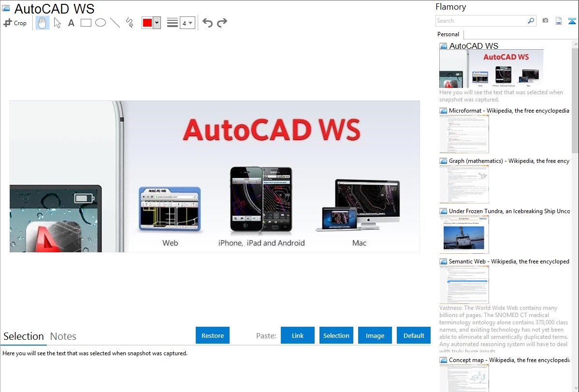Image resolution: width=579 pixels, height=392 pixels.
Task: Pick the rectangle shape tool
Action: click(86, 23)
